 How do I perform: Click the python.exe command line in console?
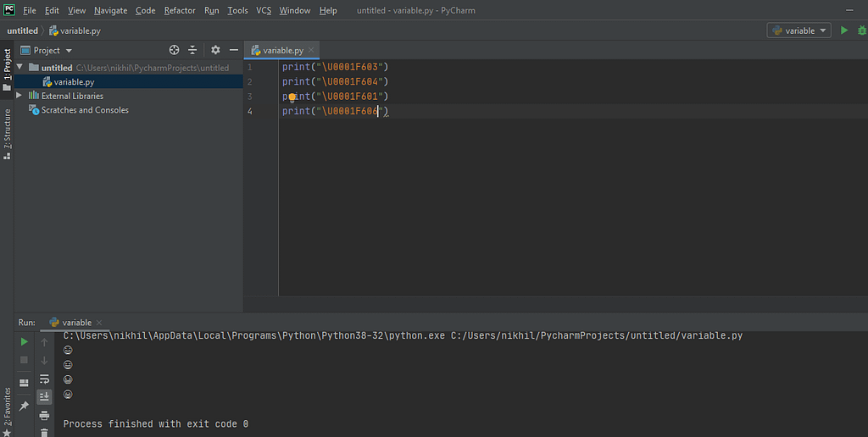pos(403,335)
